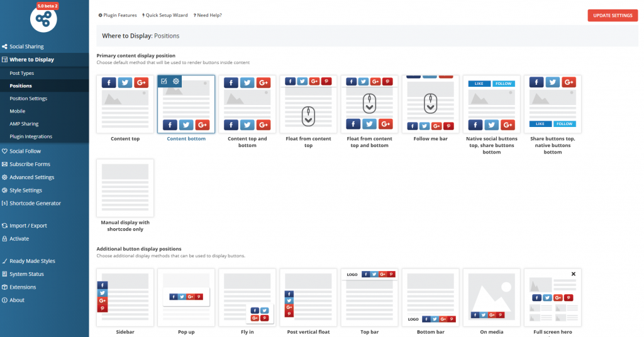644x337 pixels.
Task: Click the gear icon on Content bottom tile
Action: 176,81
